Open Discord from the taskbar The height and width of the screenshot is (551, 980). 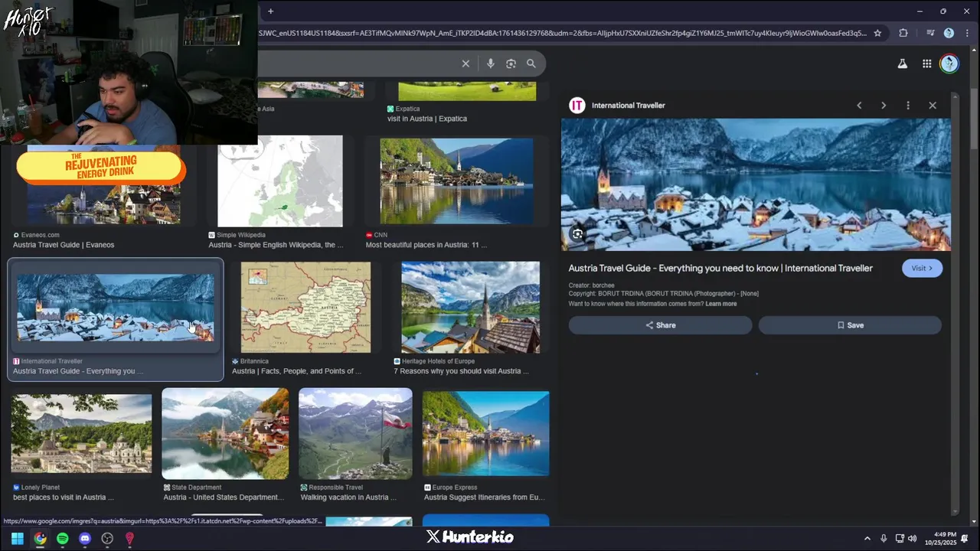coord(85,538)
